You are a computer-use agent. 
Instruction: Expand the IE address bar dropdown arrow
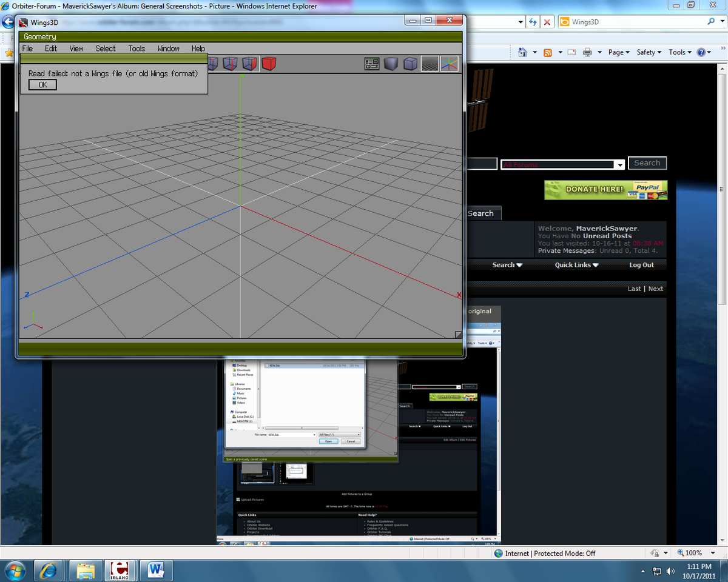coord(521,22)
